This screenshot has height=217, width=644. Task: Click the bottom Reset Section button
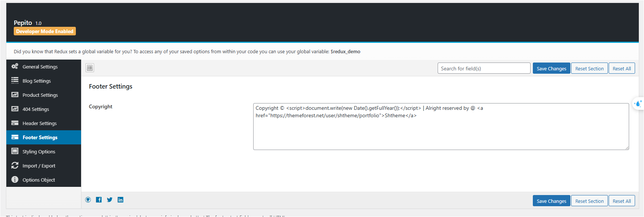pos(589,201)
